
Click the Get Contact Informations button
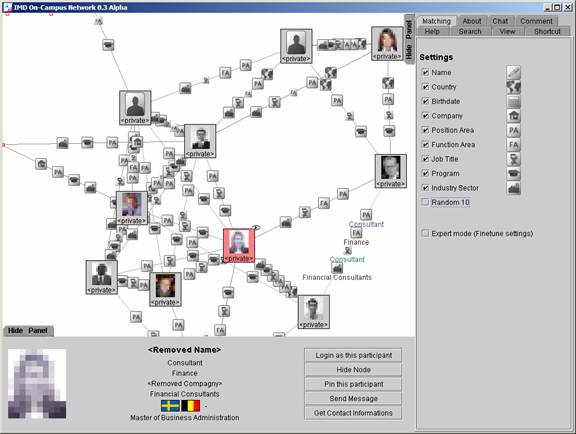[x=353, y=413]
